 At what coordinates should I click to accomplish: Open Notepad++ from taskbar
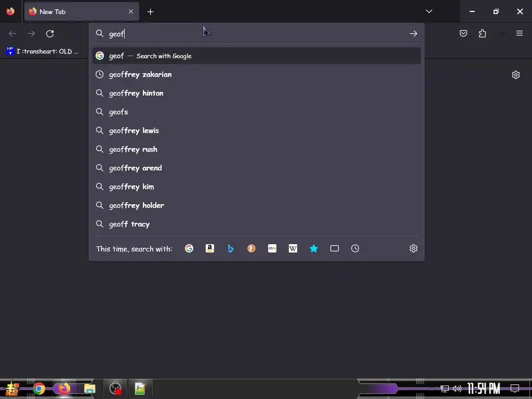pyautogui.click(x=140, y=389)
